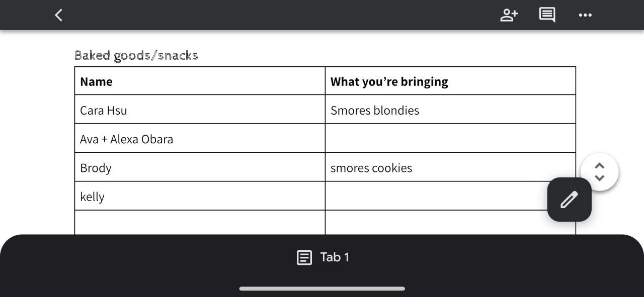This screenshot has height=297, width=644.
Task: Tap the back arrow icon
Action: [59, 15]
